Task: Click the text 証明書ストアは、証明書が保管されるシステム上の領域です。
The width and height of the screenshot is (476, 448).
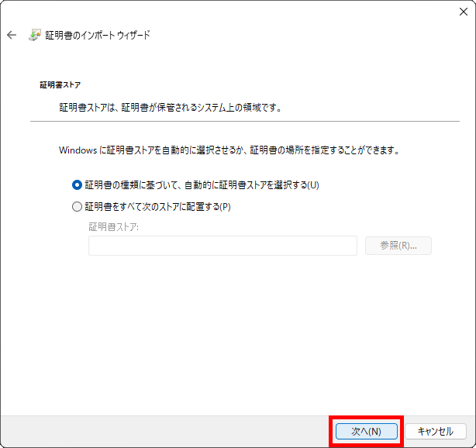Action: click(171, 108)
